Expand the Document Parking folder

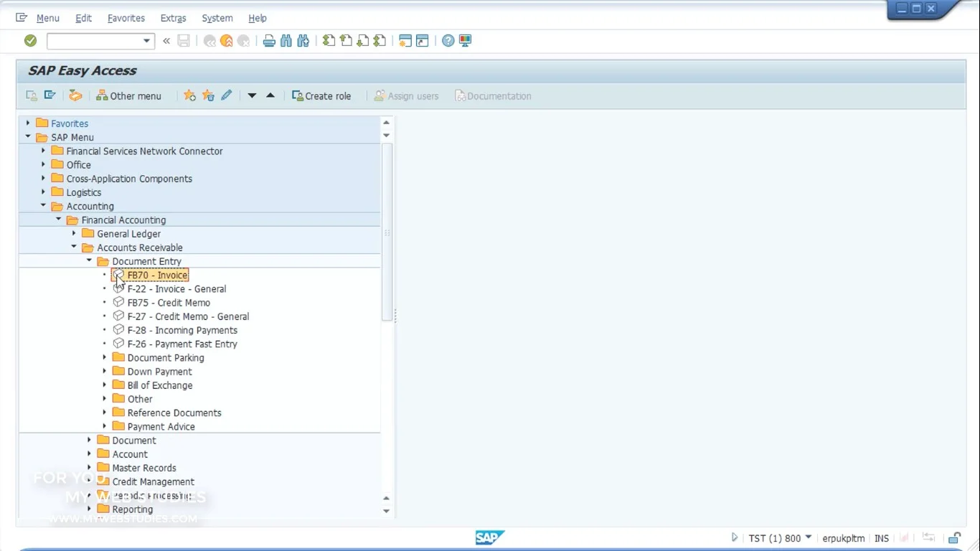tap(105, 357)
